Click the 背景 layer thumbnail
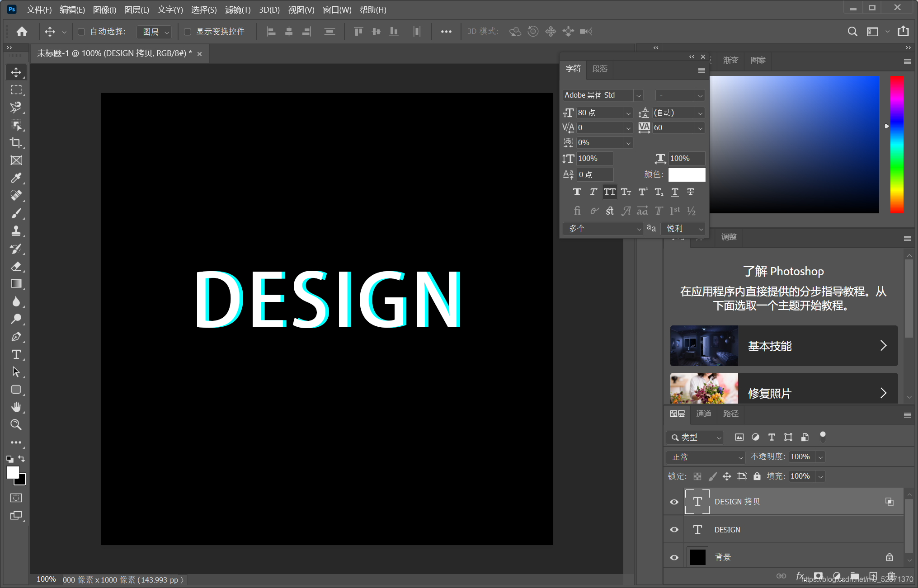This screenshot has height=588, width=918. tap(697, 557)
